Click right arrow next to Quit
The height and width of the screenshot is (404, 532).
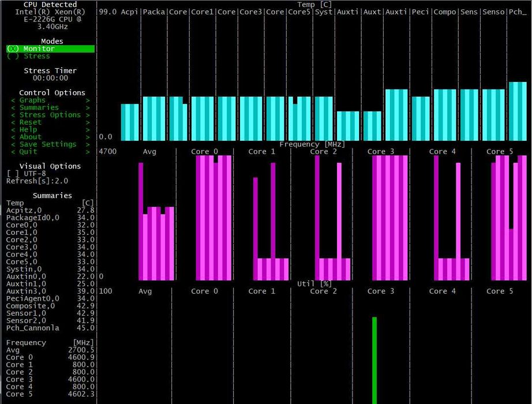[88, 152]
